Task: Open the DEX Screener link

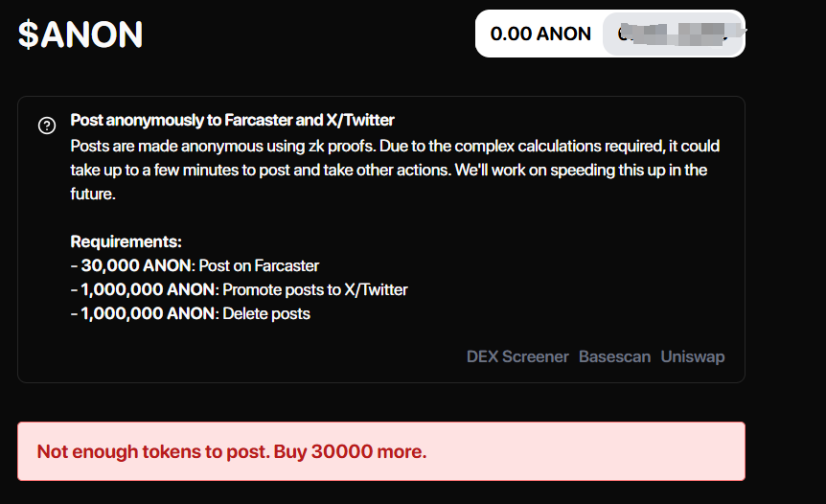Action: [517, 356]
